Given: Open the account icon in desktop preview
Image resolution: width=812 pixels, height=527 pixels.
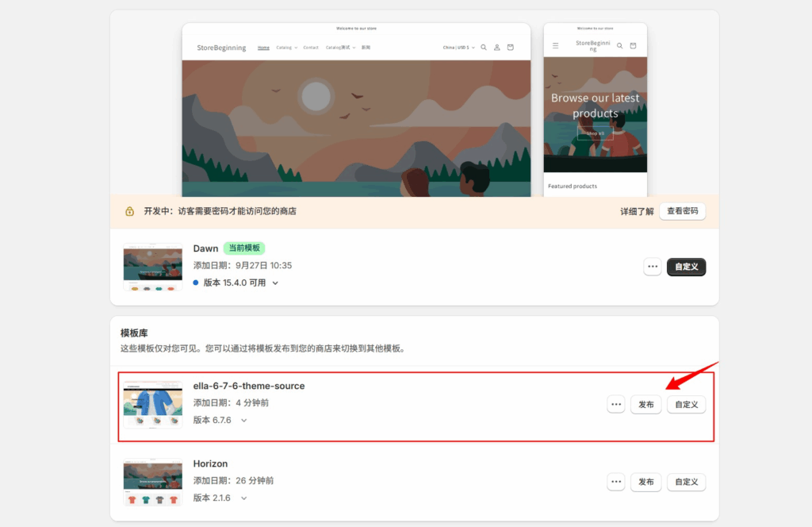Looking at the screenshot, I should [497, 48].
